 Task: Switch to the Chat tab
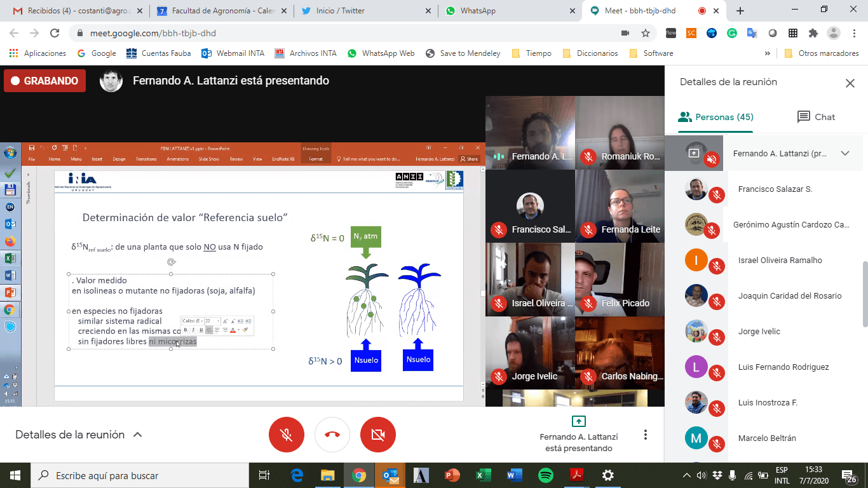pos(816,117)
